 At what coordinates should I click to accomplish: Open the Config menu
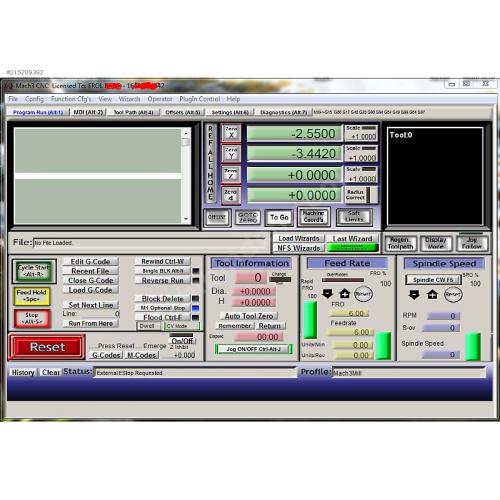point(34,99)
